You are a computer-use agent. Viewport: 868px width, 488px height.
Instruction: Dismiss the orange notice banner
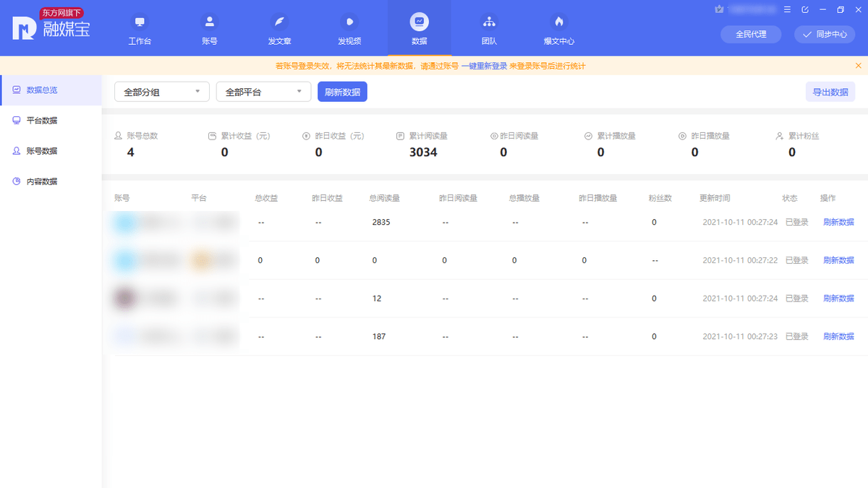(859, 66)
